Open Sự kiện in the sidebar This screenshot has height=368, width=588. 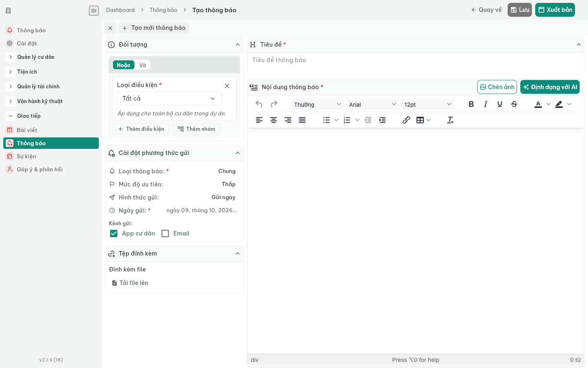51,156
